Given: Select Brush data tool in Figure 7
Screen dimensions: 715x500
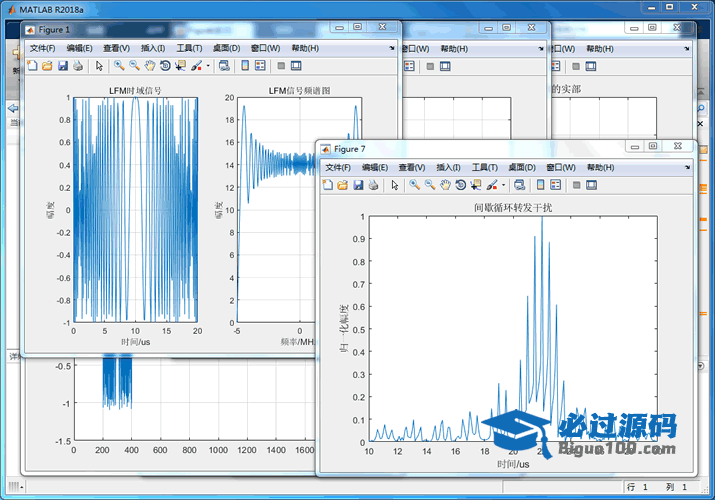Looking at the screenshot, I should 492,185.
